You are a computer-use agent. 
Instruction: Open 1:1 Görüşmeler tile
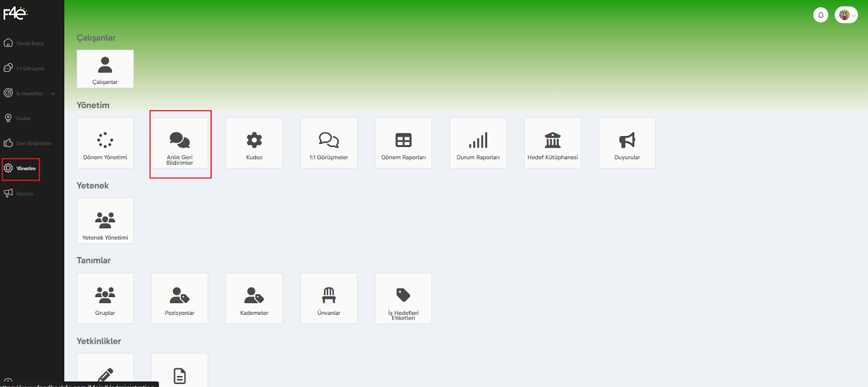(x=329, y=143)
